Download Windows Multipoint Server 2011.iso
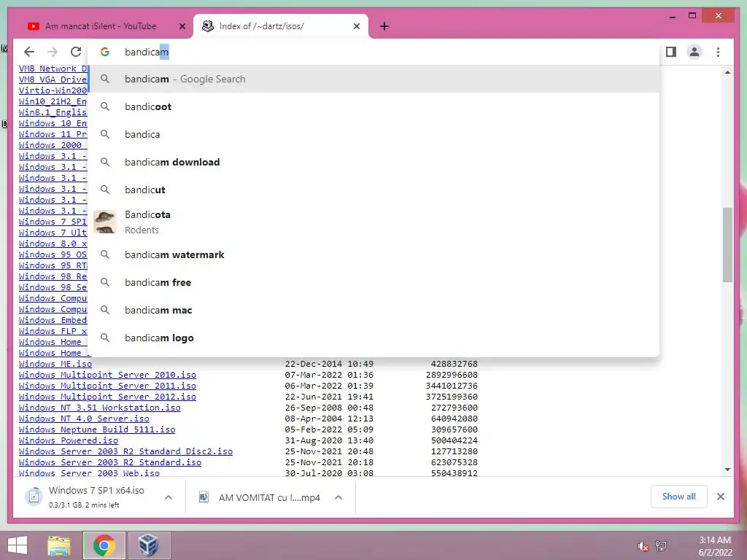The image size is (747, 560). pos(107,386)
